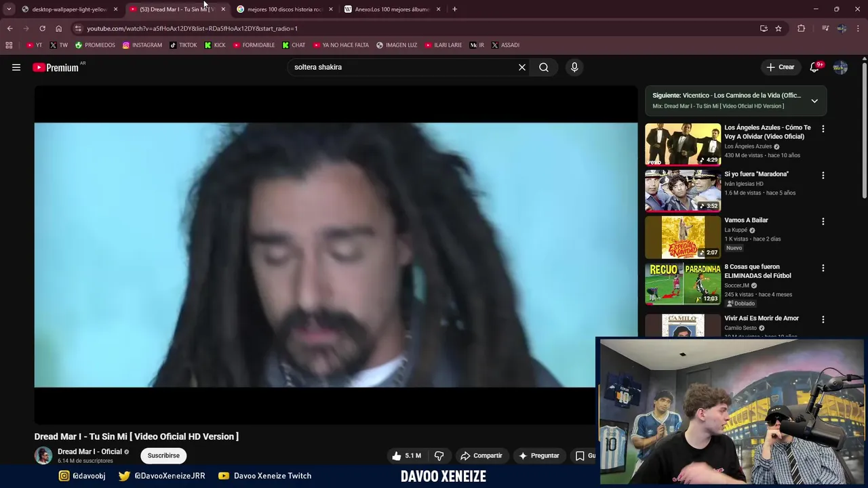Switch to 'Anexo:Los 100 mejores álbumes' tab
The width and height of the screenshot is (868, 488).
(393, 9)
